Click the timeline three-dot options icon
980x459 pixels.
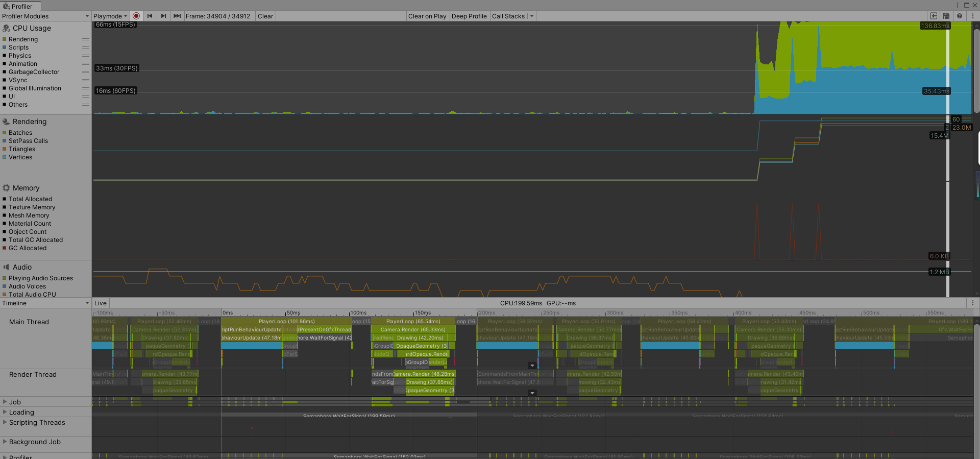973,303
